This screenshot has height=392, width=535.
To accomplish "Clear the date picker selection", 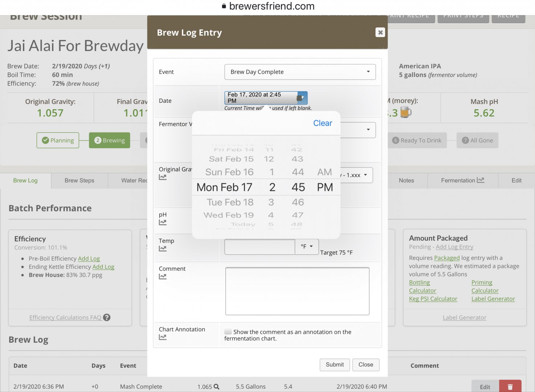I will click(322, 123).
